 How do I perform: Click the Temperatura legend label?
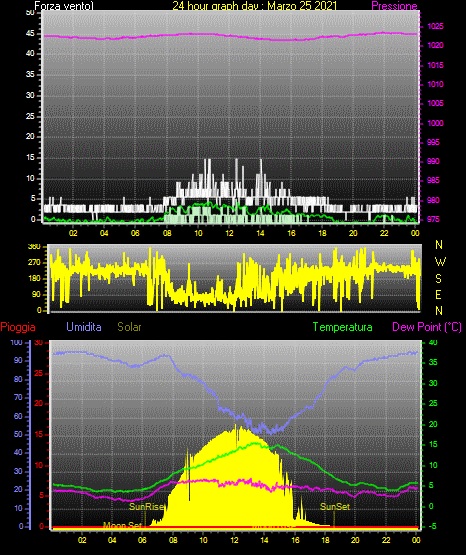point(343,327)
